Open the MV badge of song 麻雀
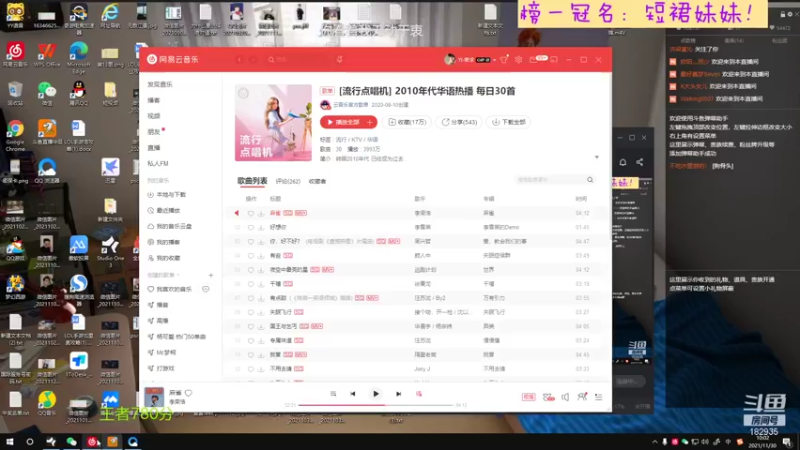 301,213
